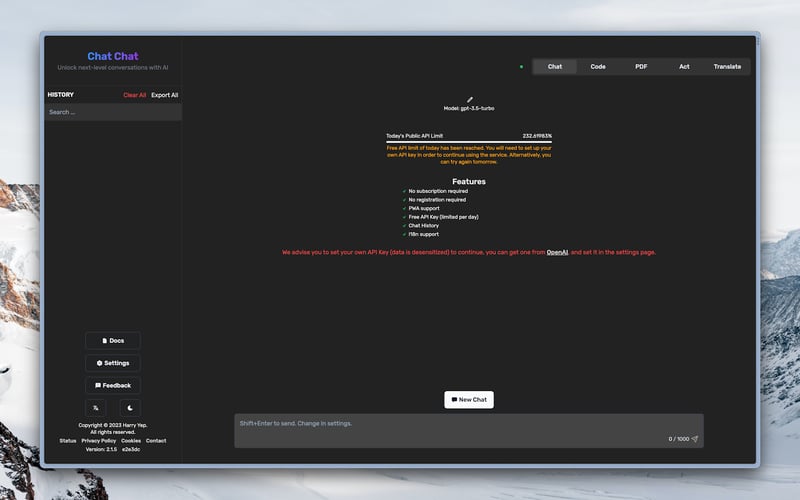
Task: Click the orange free API limit warning text
Action: click(469, 155)
